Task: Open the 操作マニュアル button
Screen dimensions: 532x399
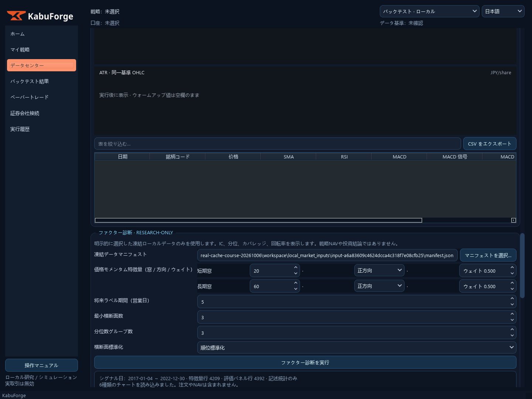Action: tap(41, 365)
